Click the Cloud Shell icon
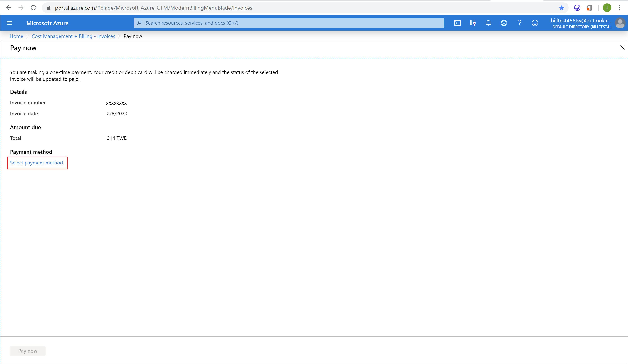The width and height of the screenshot is (628, 364). click(458, 22)
